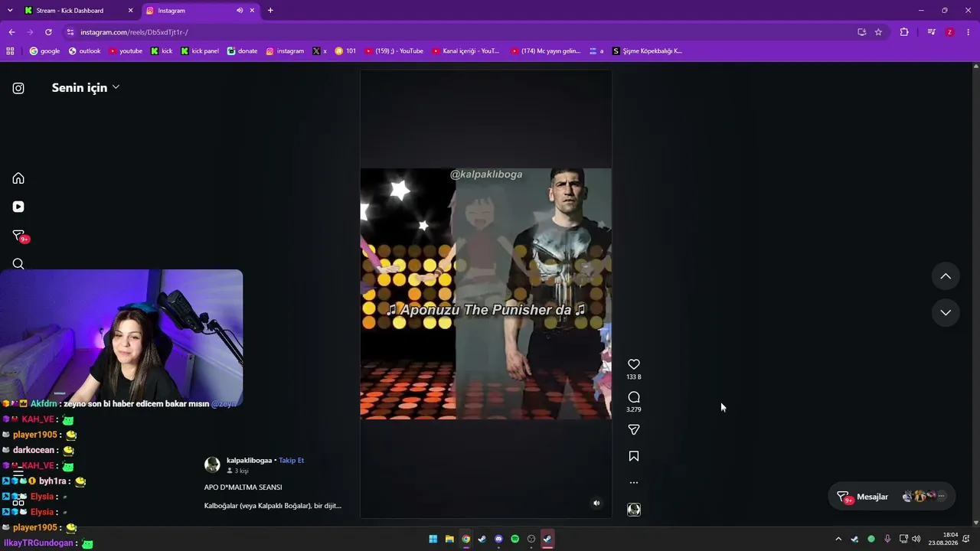Install the page as an app icon

coord(861,32)
